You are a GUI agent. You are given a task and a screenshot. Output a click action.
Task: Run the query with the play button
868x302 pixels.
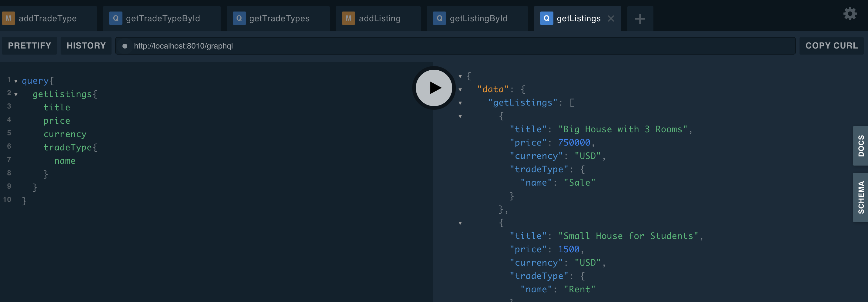[434, 88]
